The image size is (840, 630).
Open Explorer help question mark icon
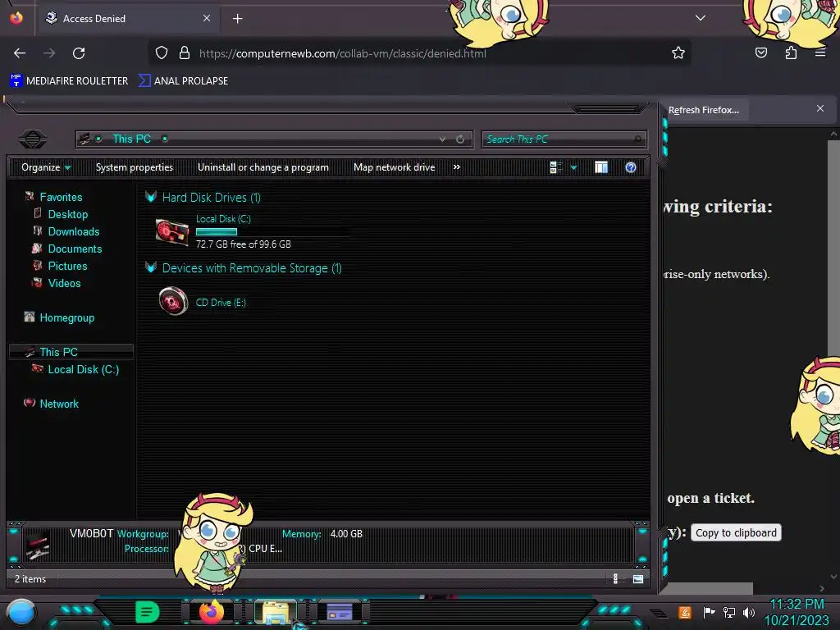[631, 167]
